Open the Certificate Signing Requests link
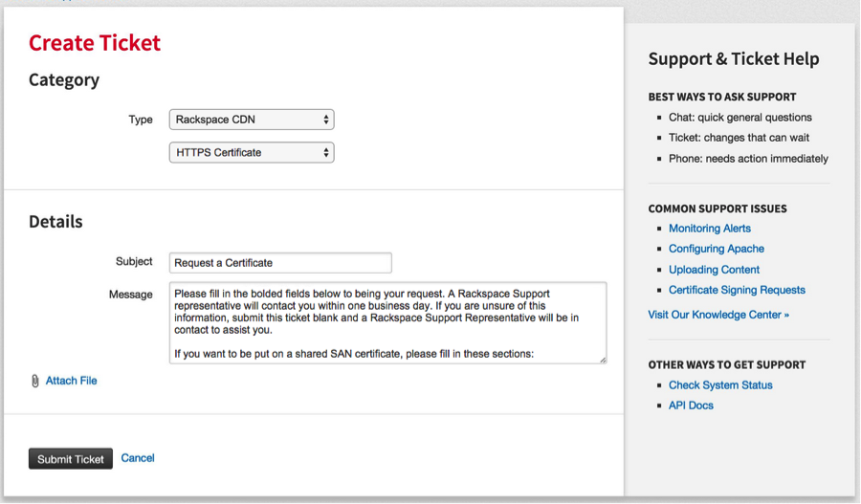Image resolution: width=861 pixels, height=504 pixels. pyautogui.click(x=737, y=290)
